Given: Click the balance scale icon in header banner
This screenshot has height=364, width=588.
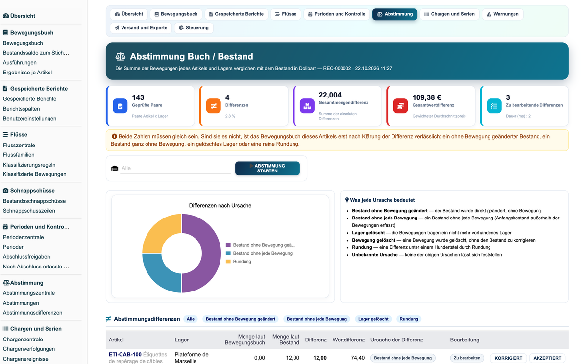Looking at the screenshot, I should coord(121,57).
